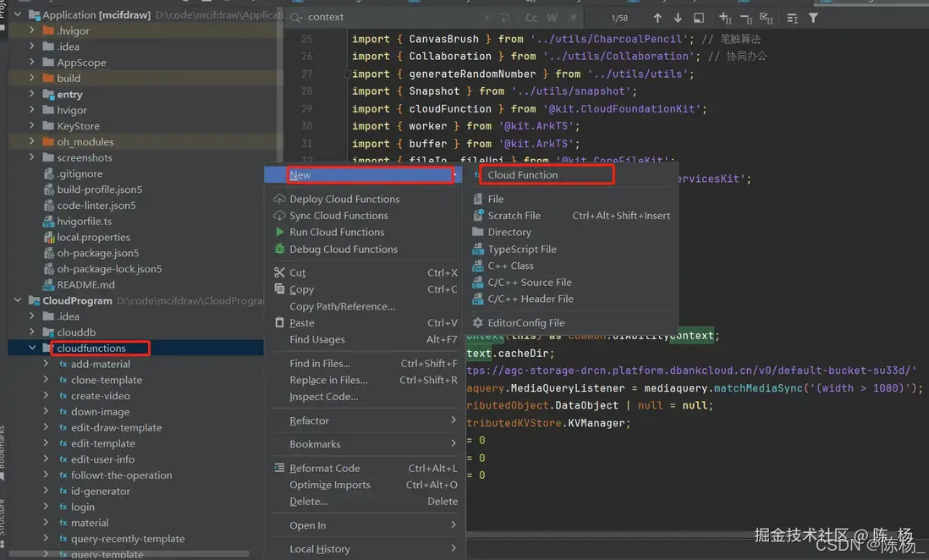Viewport: 929px width, 560px height.
Task: Expand the add-material function
Action: pos(46,364)
